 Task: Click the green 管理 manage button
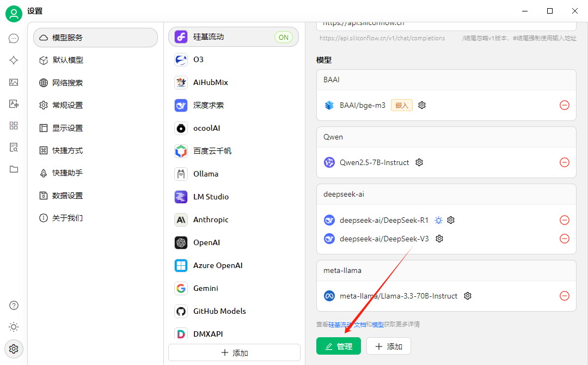pyautogui.click(x=339, y=346)
